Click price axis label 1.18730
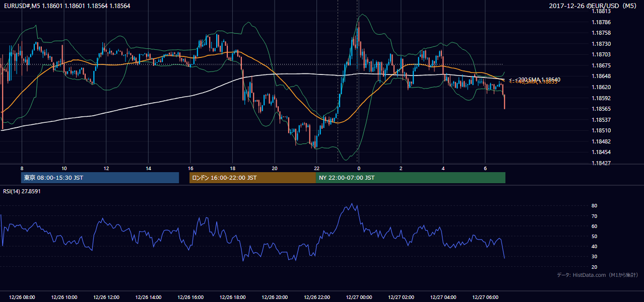This screenshot has height=302, width=644. (x=601, y=44)
